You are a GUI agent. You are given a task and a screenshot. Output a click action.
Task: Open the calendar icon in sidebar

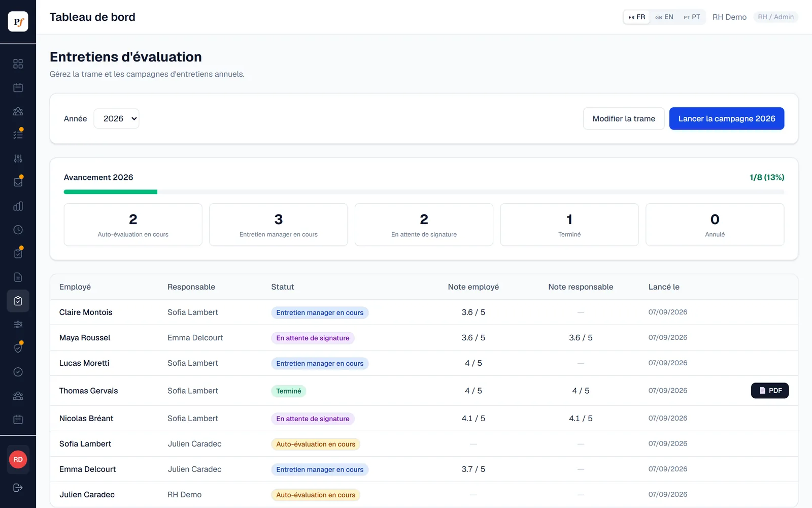click(x=18, y=87)
